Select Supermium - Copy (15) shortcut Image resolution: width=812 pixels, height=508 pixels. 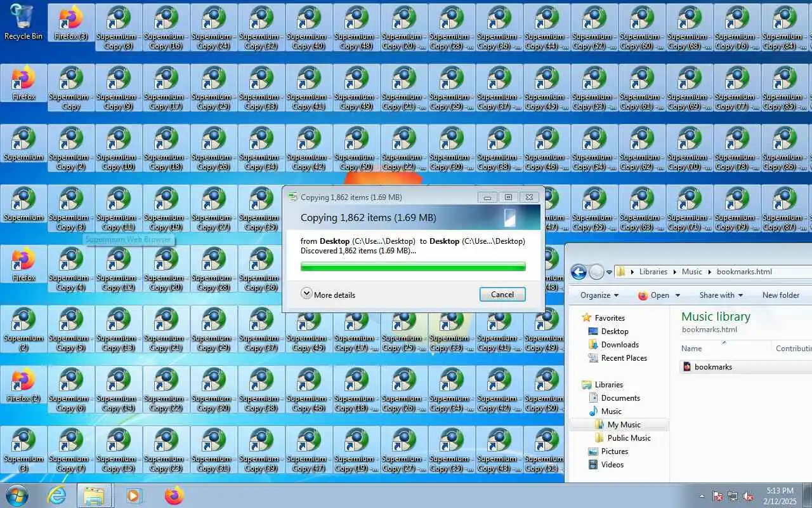119,450
